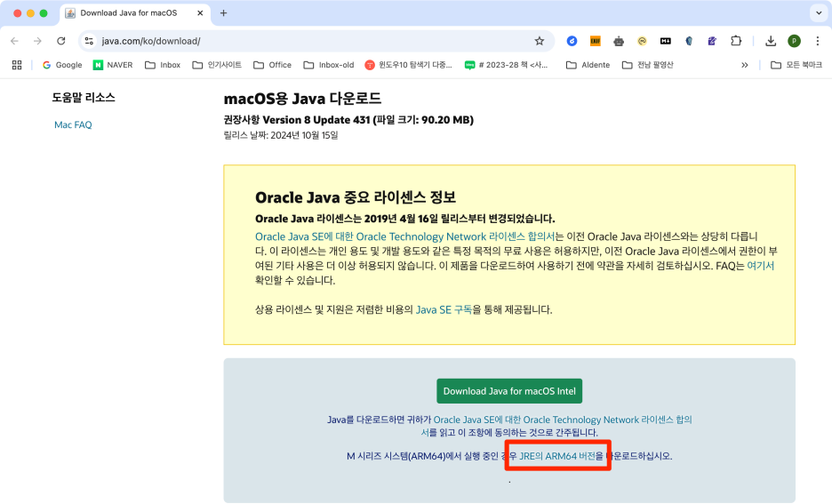The width and height of the screenshot is (832, 504).
Task: Open the # 2023-28 책 blog bookmark
Action: (506, 65)
